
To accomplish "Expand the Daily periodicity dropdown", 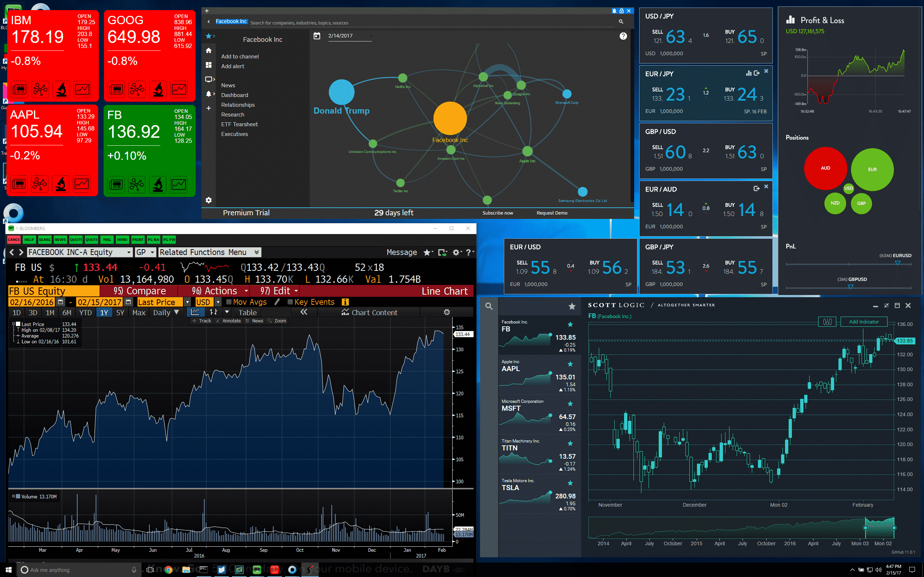I will coord(176,312).
